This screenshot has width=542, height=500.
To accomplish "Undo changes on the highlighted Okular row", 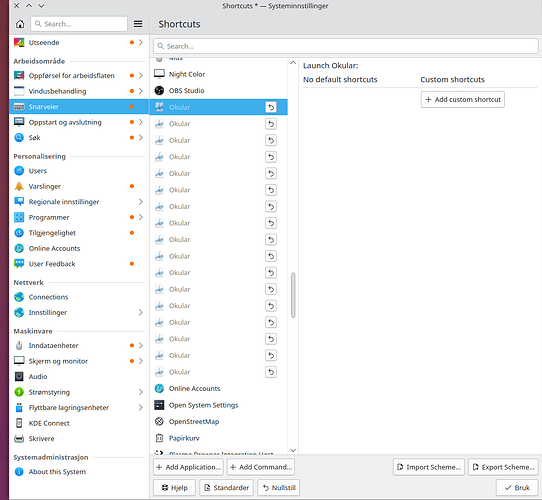I will pos(271,107).
